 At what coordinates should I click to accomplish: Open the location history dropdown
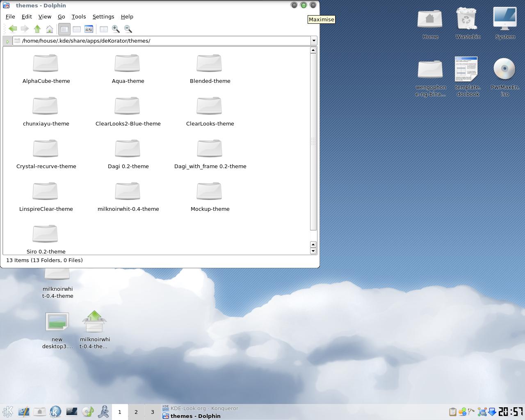coord(314,41)
